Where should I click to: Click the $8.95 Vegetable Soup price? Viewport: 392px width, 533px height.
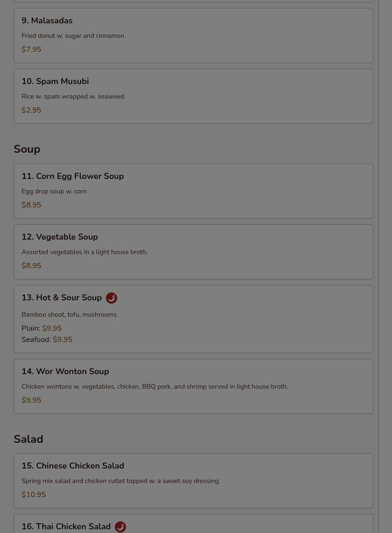tap(31, 265)
